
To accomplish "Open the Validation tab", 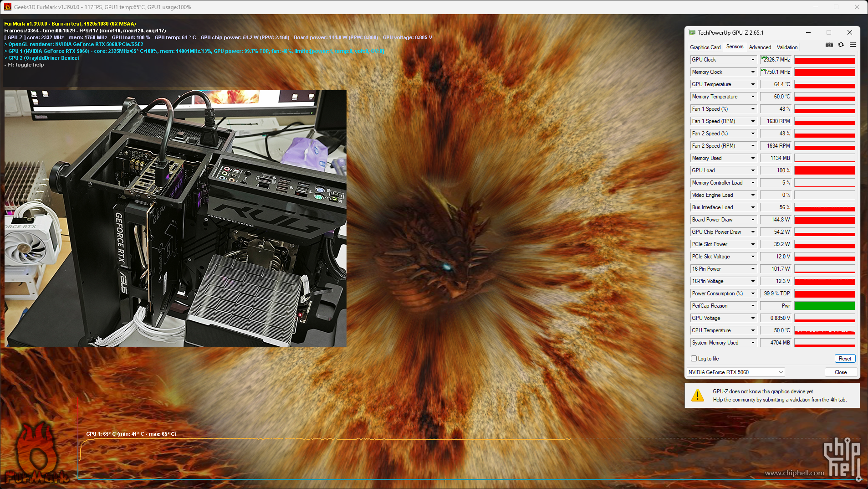I will [x=787, y=47].
